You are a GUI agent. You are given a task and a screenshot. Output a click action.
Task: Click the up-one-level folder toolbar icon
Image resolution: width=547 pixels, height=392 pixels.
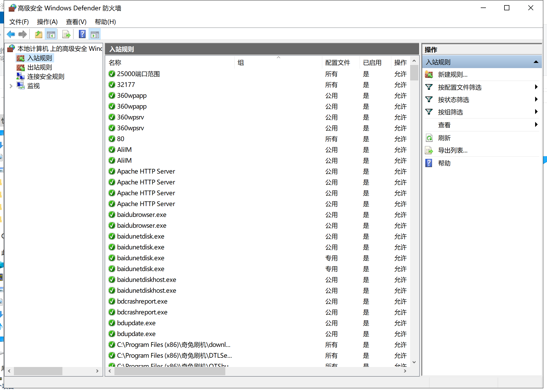(38, 34)
